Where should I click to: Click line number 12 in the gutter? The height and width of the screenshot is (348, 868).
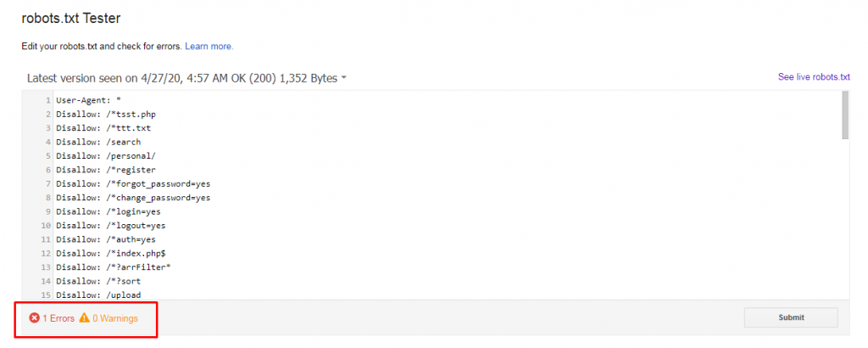pos(47,253)
